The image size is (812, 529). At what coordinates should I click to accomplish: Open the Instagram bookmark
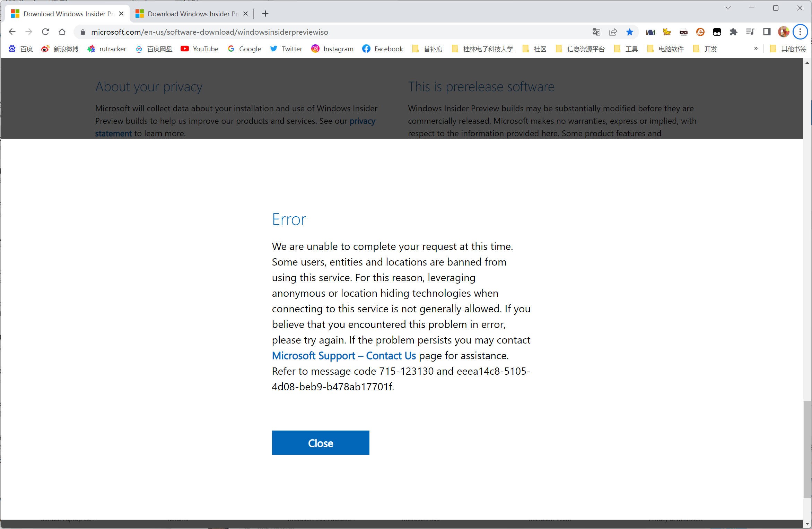[332, 49]
